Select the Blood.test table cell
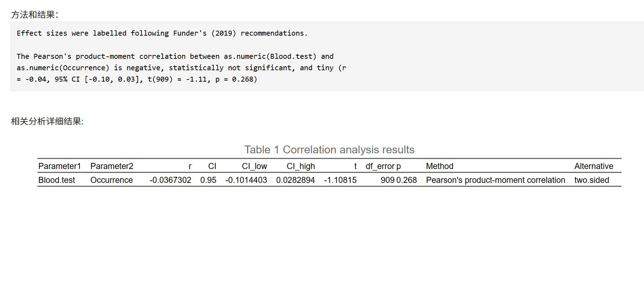The width and height of the screenshot is (644, 282). click(x=57, y=180)
